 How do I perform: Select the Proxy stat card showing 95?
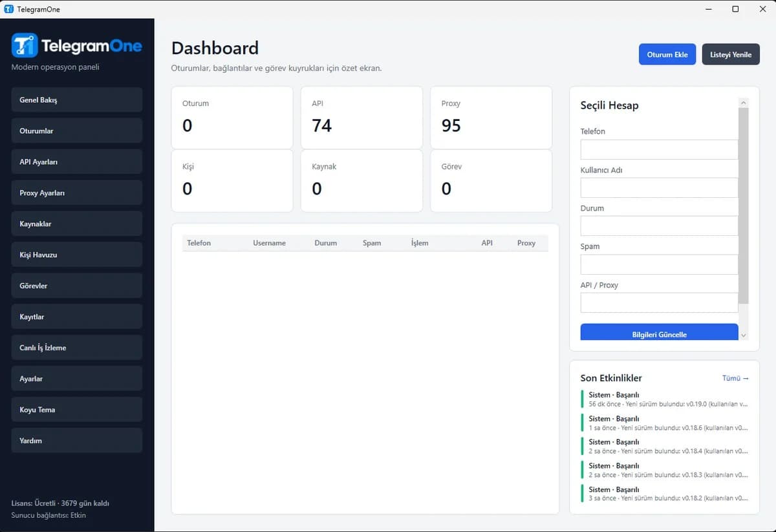tap(491, 118)
